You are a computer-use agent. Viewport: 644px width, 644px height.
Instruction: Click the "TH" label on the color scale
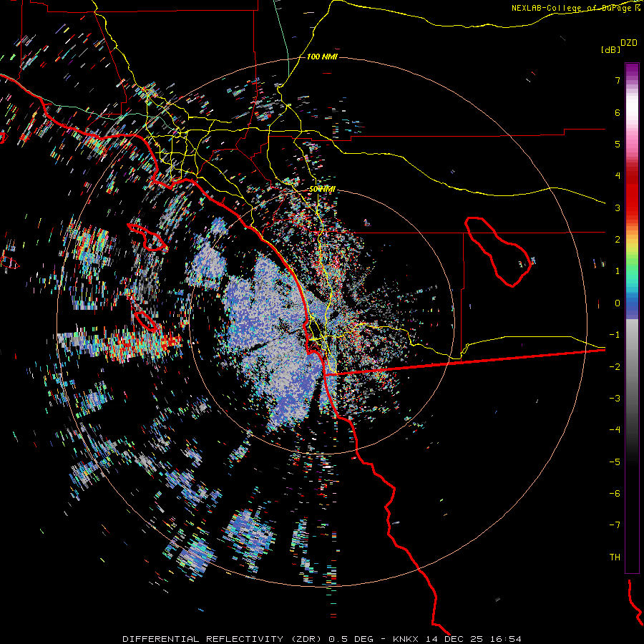tap(615, 557)
